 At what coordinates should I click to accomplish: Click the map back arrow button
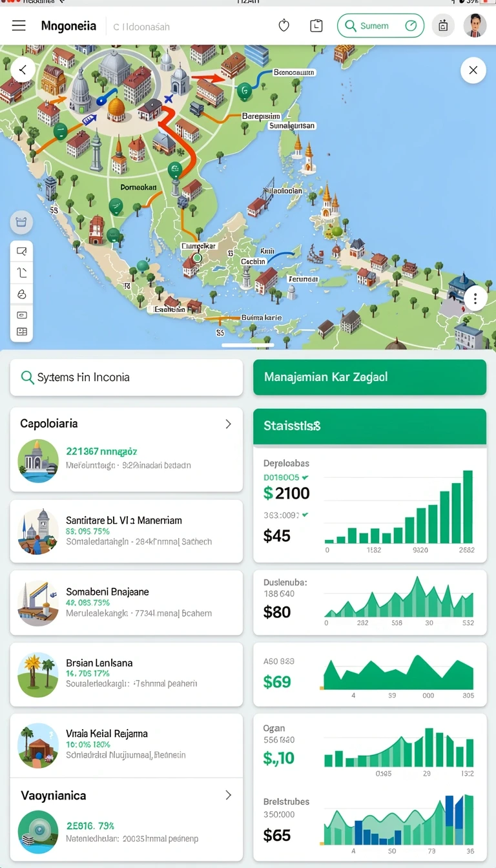[23, 69]
